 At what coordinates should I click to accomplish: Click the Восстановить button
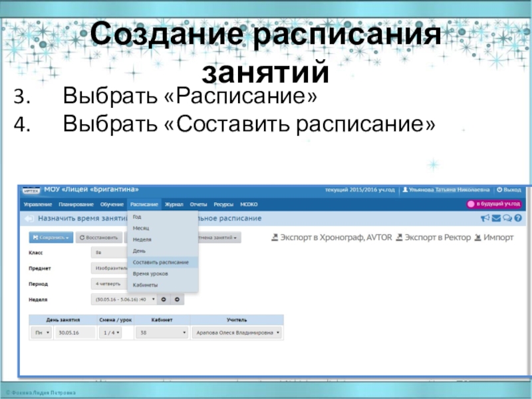[x=98, y=237]
